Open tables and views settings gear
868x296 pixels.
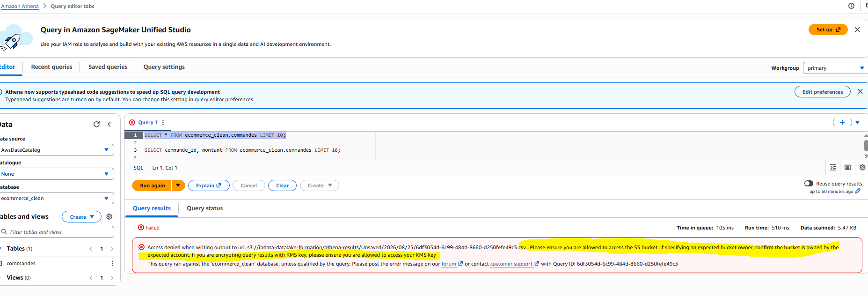point(109,217)
